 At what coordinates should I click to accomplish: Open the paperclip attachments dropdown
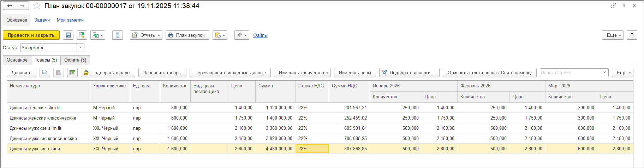242,35
